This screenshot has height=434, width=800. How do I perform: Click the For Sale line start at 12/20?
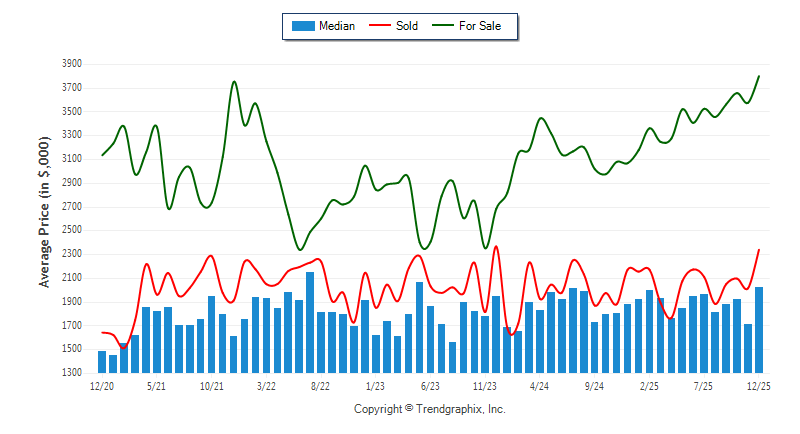tap(102, 155)
